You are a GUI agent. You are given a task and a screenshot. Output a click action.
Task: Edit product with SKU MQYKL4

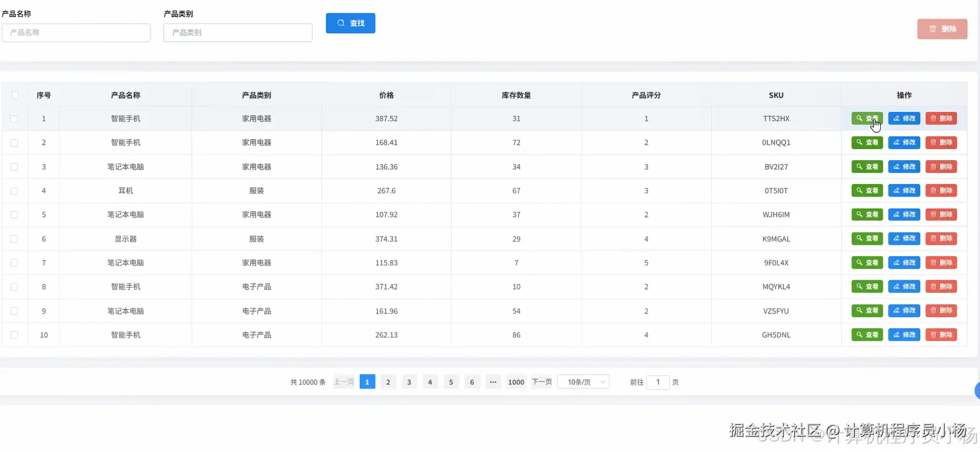(904, 286)
